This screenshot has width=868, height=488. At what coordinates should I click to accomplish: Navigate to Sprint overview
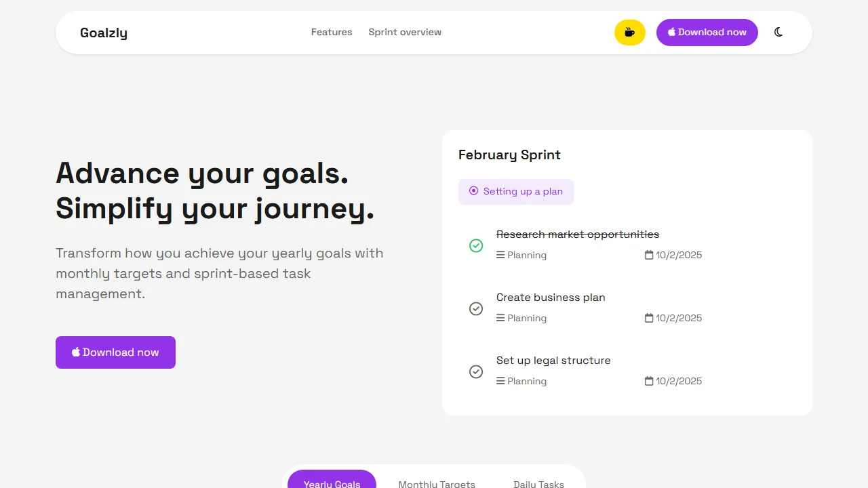tap(405, 32)
